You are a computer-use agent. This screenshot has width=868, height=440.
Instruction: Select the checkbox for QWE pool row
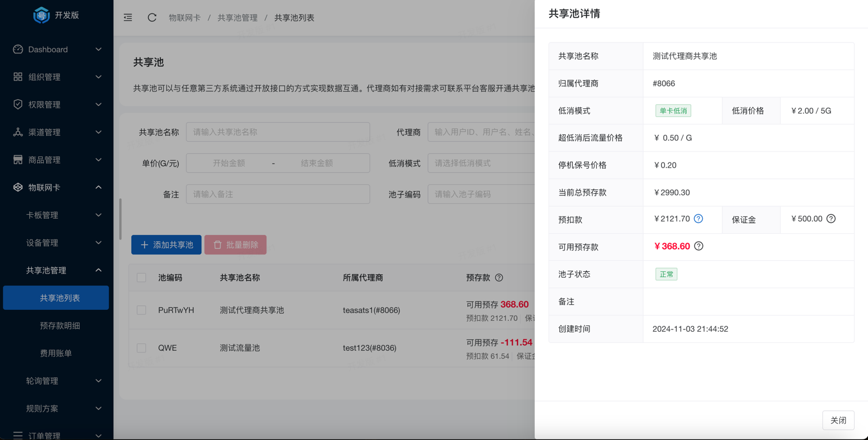tap(142, 348)
